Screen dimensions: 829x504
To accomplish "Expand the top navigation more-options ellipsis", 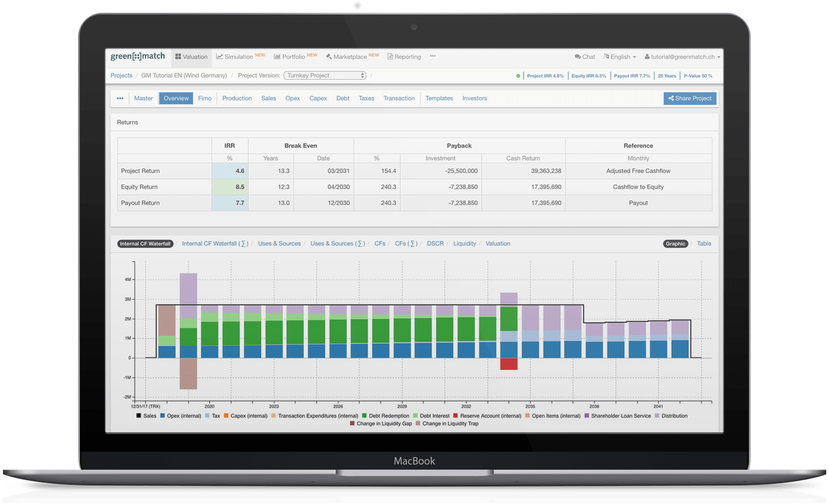I will [x=433, y=56].
